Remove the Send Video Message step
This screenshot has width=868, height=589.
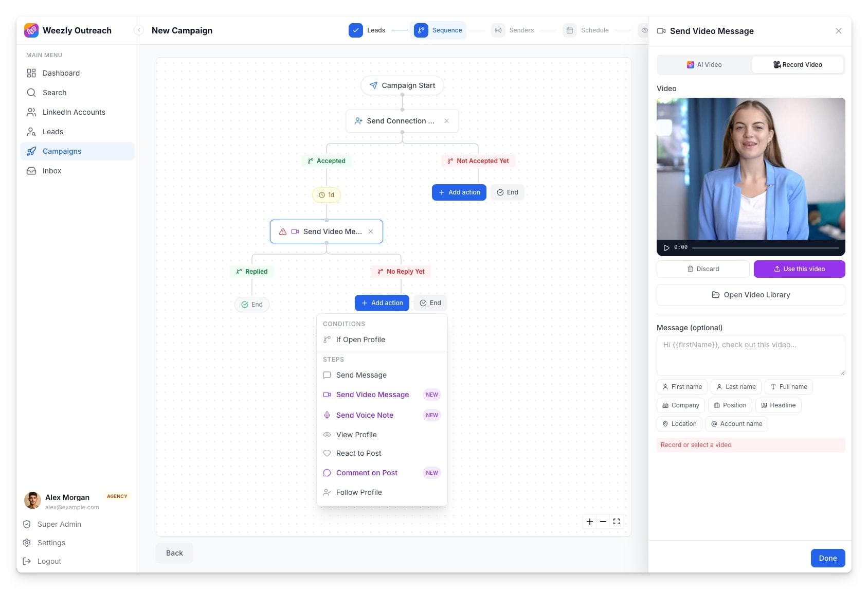click(371, 231)
